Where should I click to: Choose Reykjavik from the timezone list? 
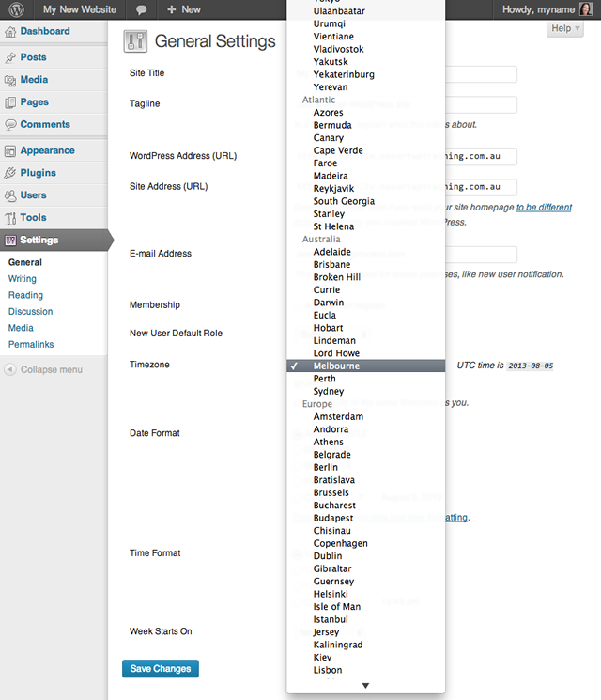coord(366,189)
